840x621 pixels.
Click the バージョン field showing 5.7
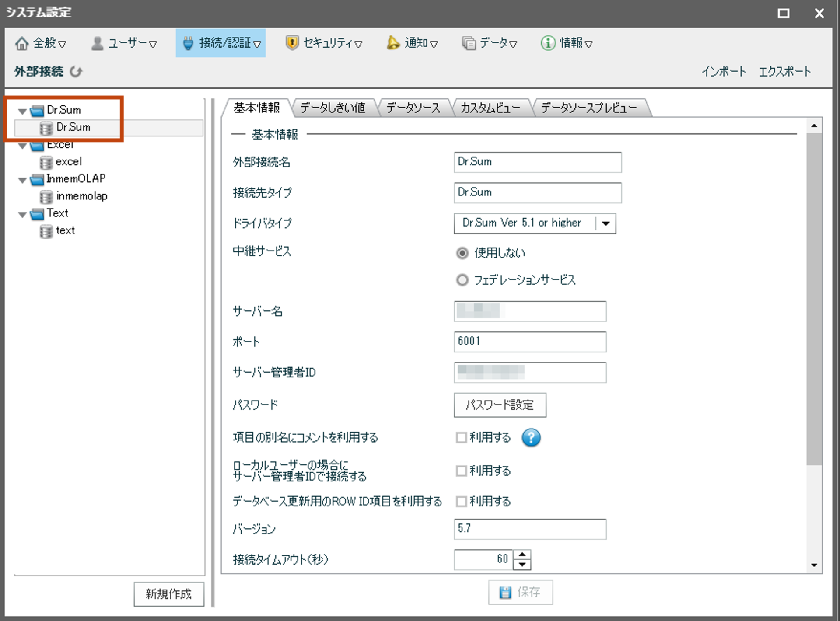tap(530, 529)
